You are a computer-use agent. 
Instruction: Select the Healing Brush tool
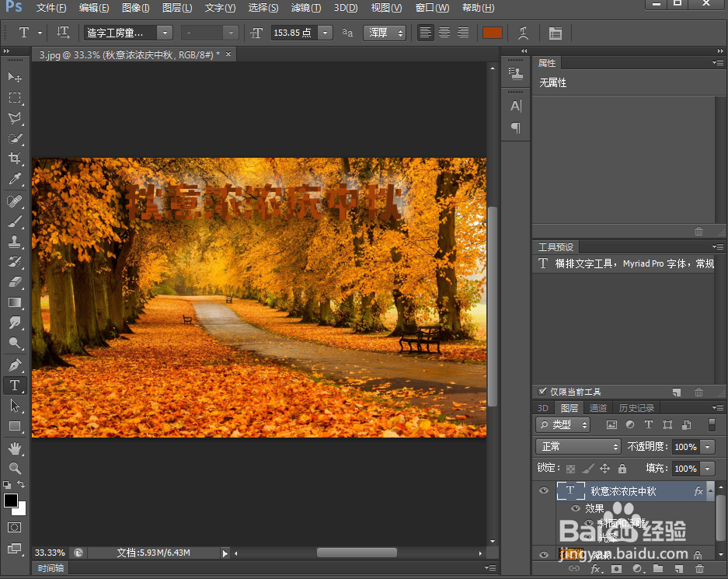coord(15,201)
